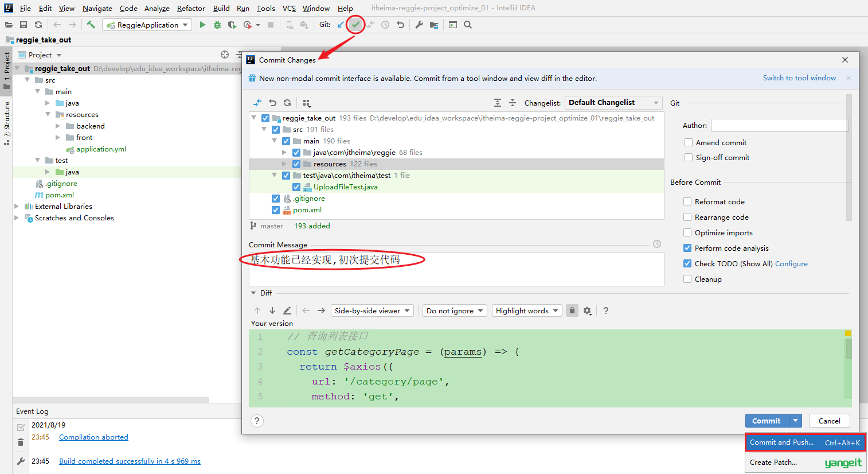Click the Cancel button
868x474 pixels.
(829, 421)
